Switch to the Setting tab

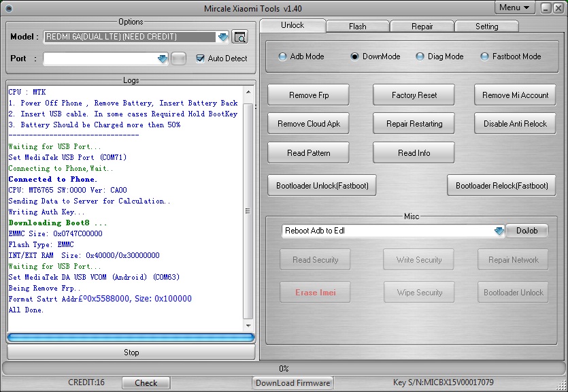(487, 27)
